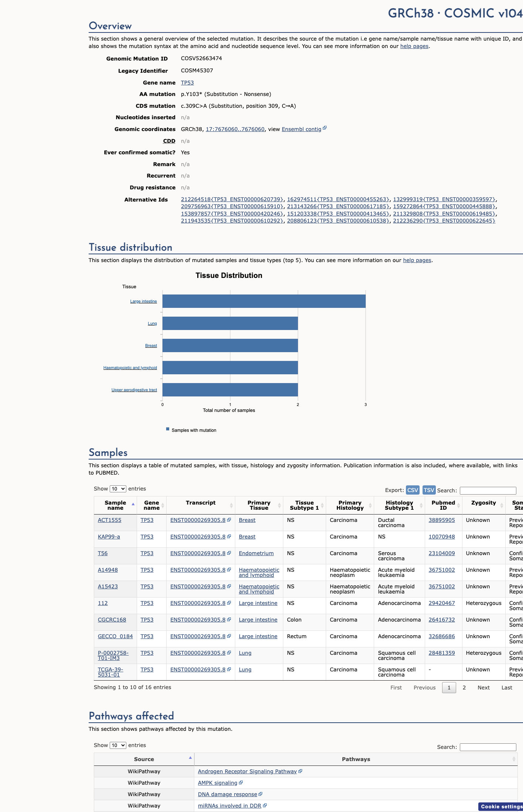Open sample KAP99-a
This screenshot has height=812, width=523.
[109, 537]
